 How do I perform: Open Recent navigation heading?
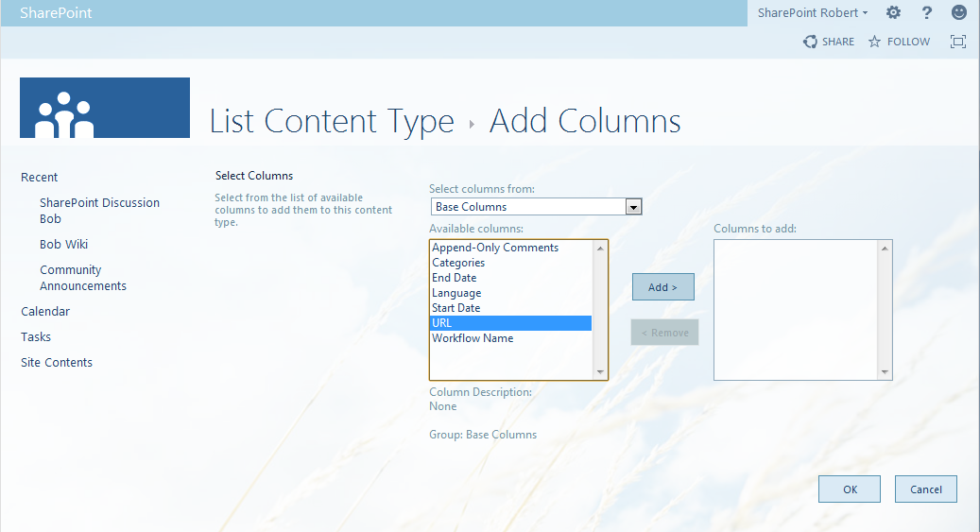[x=39, y=177]
